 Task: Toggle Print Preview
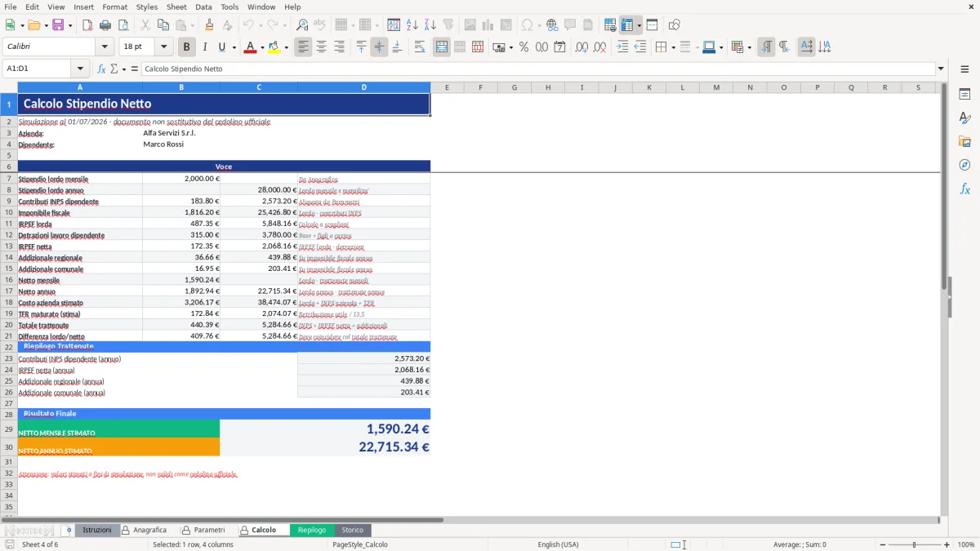pos(122,25)
